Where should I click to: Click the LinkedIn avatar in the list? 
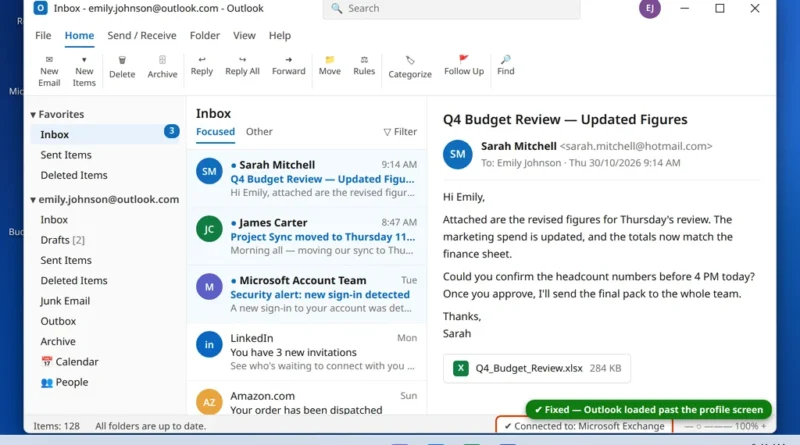tap(209, 344)
